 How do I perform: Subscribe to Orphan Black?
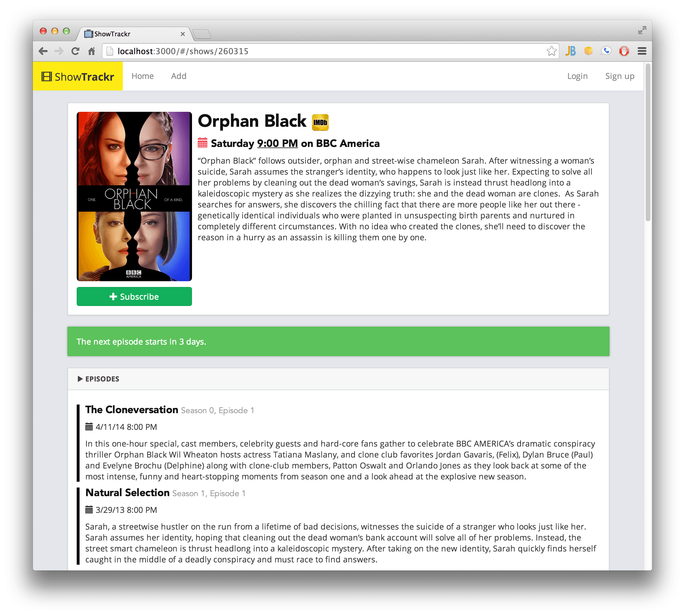(x=134, y=296)
